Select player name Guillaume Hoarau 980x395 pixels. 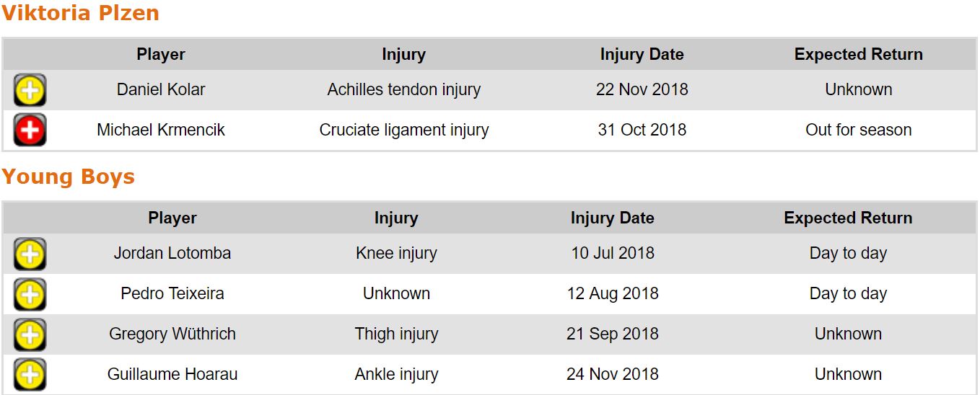(x=172, y=375)
